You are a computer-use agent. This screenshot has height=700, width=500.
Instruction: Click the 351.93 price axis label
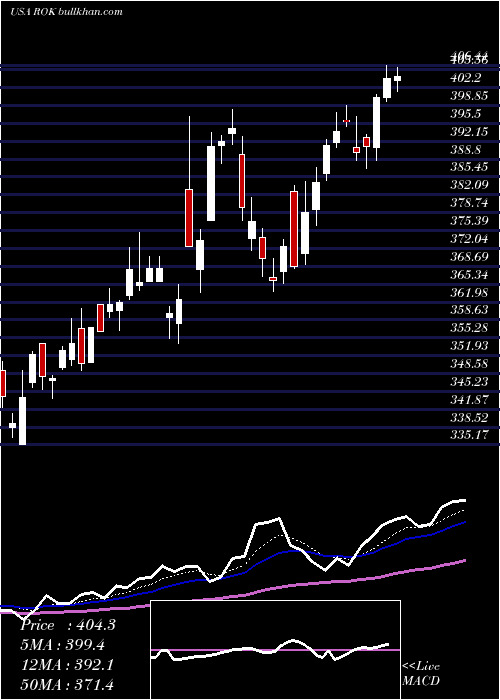click(469, 346)
